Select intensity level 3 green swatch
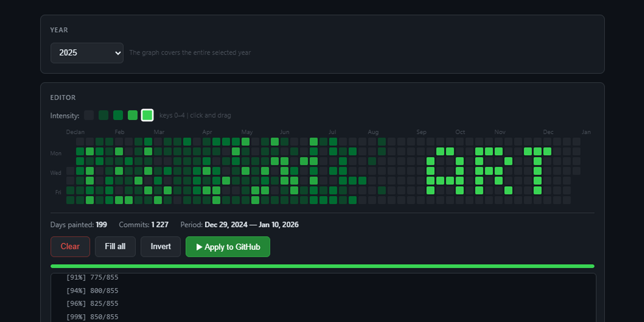 (133, 115)
